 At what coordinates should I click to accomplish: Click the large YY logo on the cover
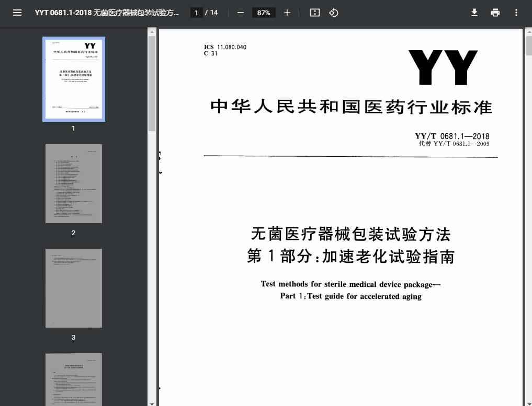pyautogui.click(x=443, y=67)
